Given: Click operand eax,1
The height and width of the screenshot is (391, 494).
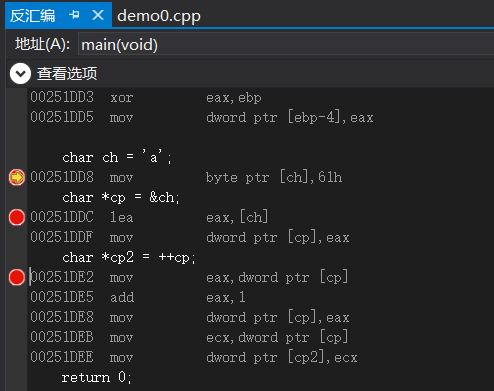Looking at the screenshot, I should point(226,297).
